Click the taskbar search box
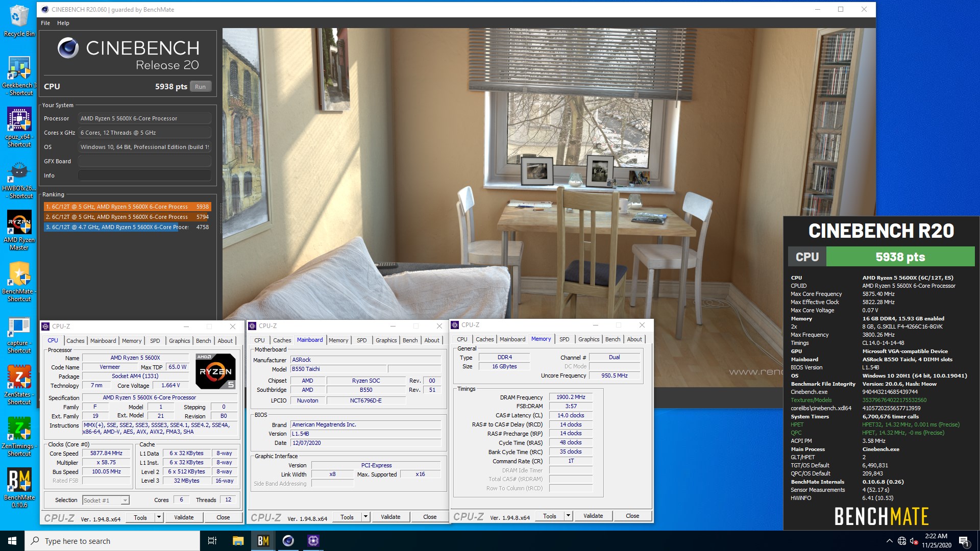This screenshot has width=980, height=551. coord(112,541)
